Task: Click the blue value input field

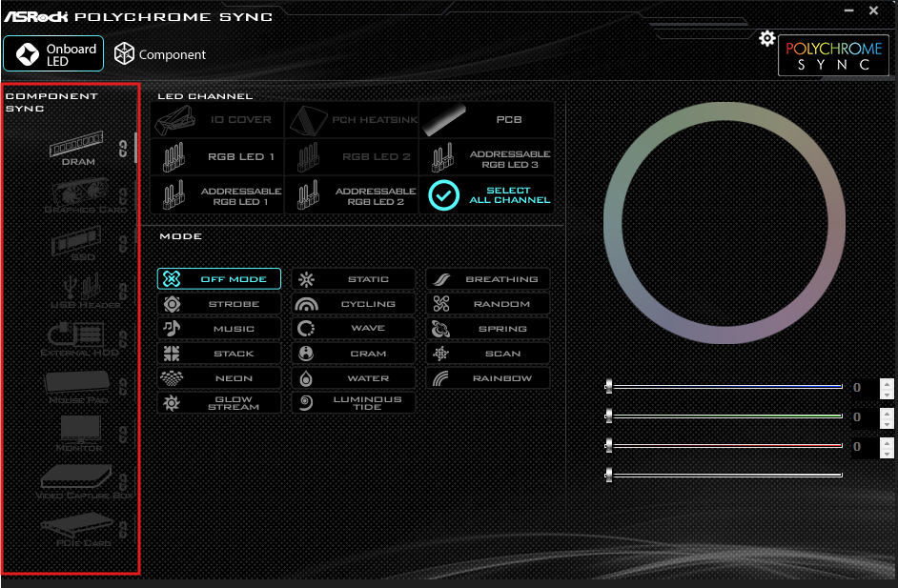Action: tap(864, 388)
